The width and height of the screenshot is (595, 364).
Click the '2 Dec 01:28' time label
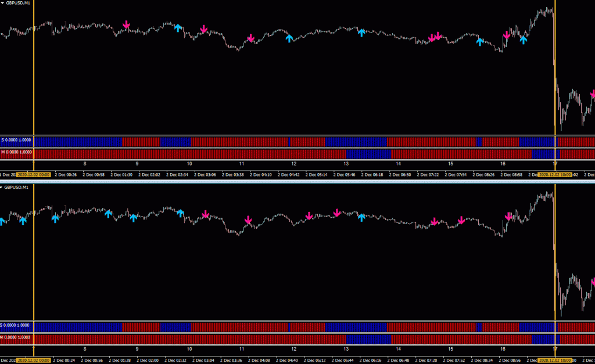[x=120, y=360]
